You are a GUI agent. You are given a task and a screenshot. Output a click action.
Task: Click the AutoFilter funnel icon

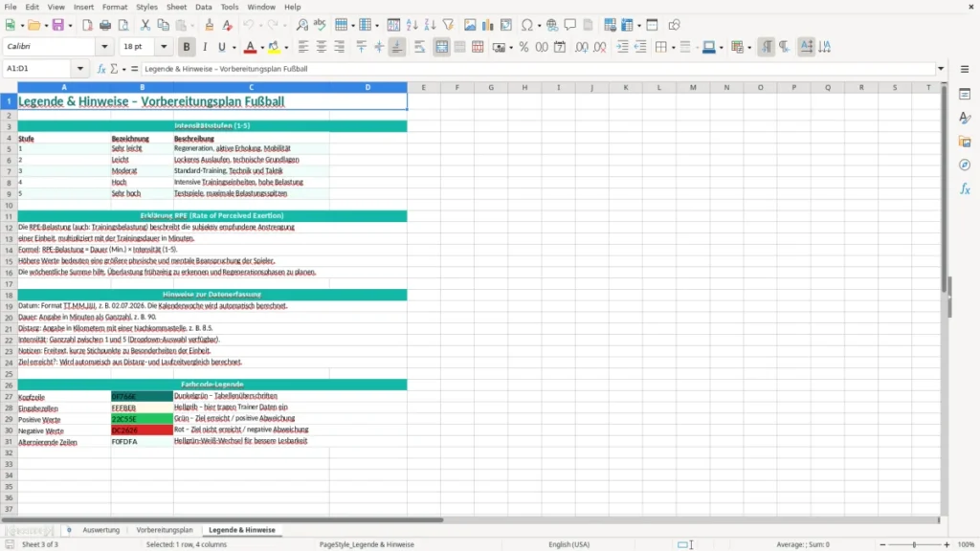coord(448,25)
